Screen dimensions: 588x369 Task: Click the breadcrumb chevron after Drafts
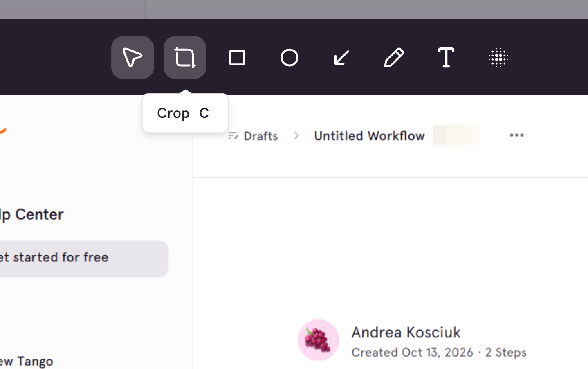pos(296,136)
